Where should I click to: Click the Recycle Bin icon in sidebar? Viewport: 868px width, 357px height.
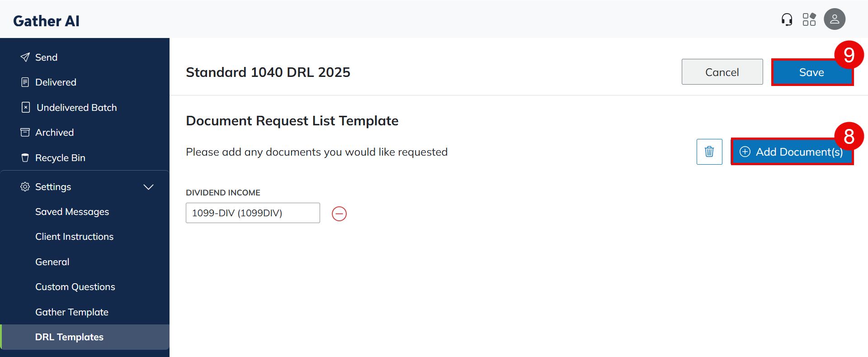click(25, 158)
